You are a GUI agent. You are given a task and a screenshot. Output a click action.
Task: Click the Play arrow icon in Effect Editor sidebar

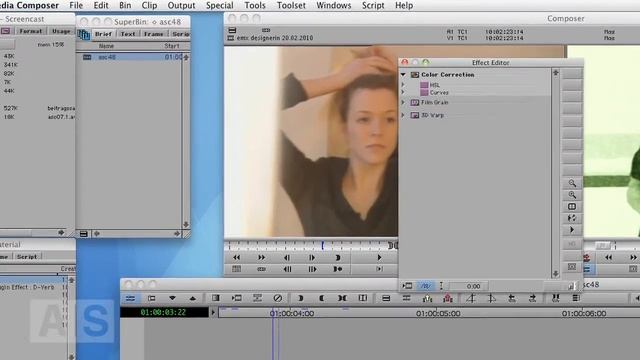[572, 230]
